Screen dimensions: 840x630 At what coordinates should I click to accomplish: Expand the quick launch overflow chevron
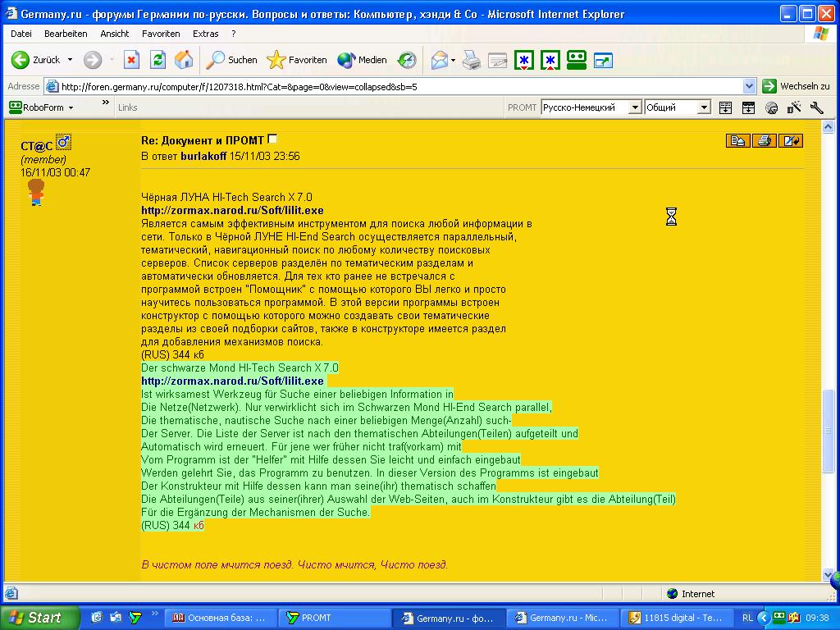155,614
